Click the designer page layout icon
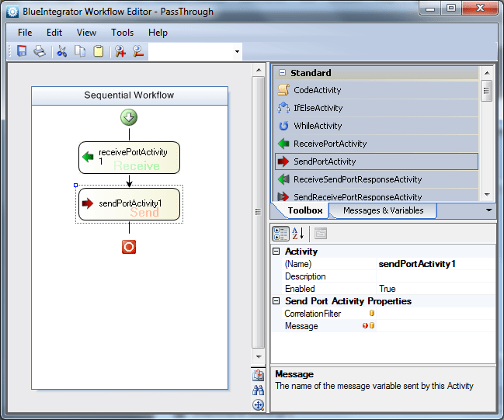 pyautogui.click(x=258, y=375)
